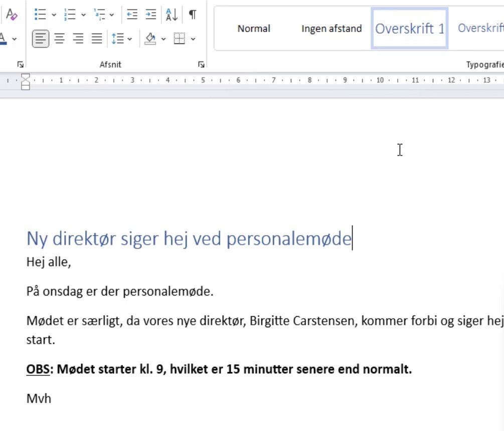Image resolution: width=504 pixels, height=431 pixels.
Task: Apply a multilevel list
Action: click(x=99, y=15)
